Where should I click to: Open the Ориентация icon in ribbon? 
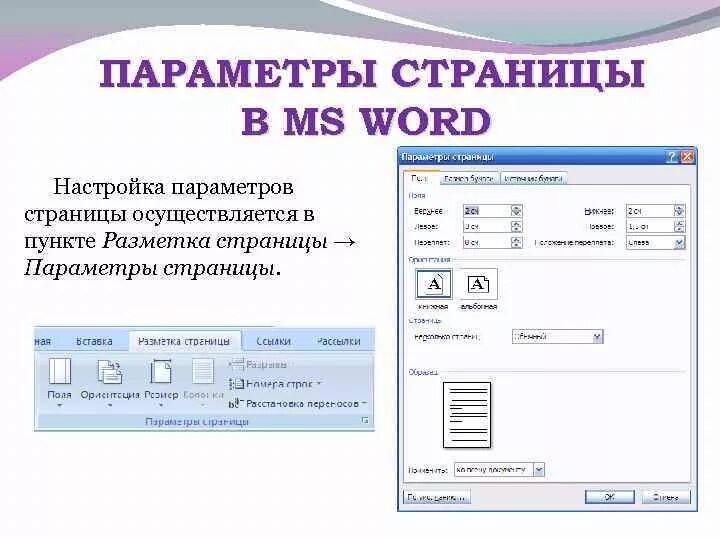click(x=110, y=371)
